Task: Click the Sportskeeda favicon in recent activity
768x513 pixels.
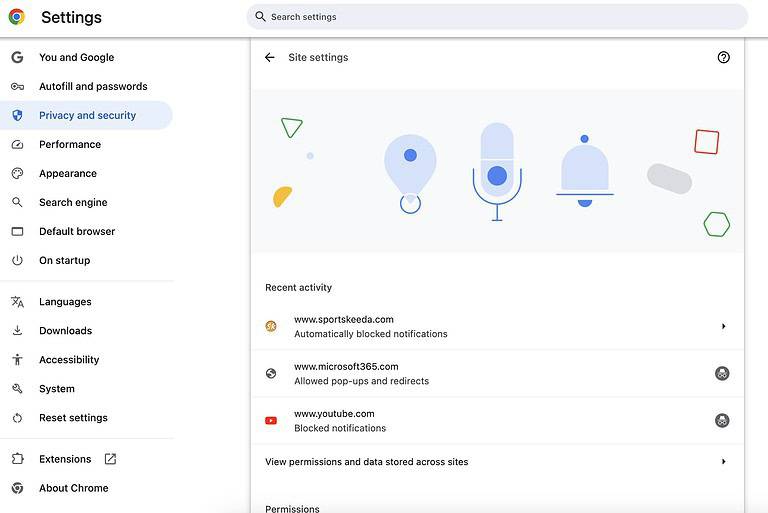Action: 271,326
